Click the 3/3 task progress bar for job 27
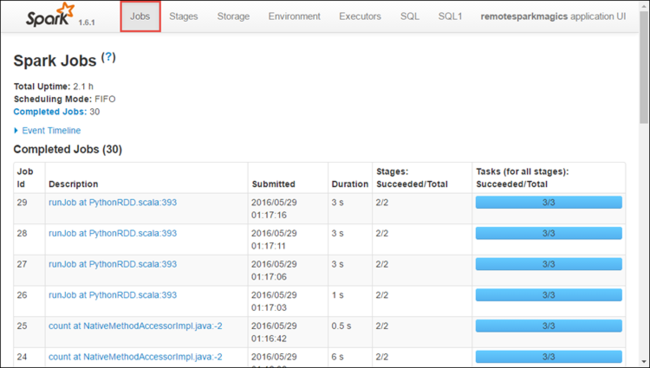The height and width of the screenshot is (368, 650). [x=548, y=264]
